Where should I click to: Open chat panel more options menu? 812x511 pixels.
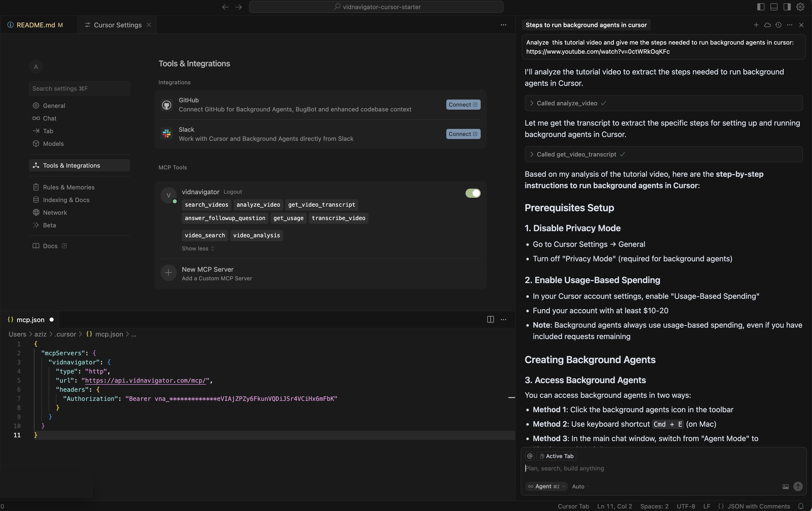[x=790, y=25]
